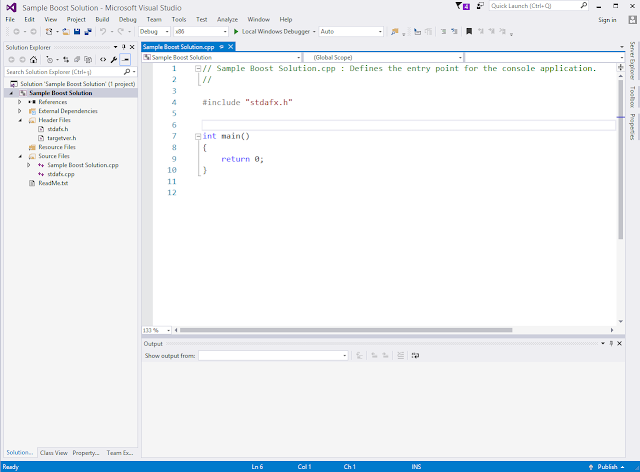Open the Debug configuration dropdown
The width and height of the screenshot is (640, 472).
[x=154, y=31]
